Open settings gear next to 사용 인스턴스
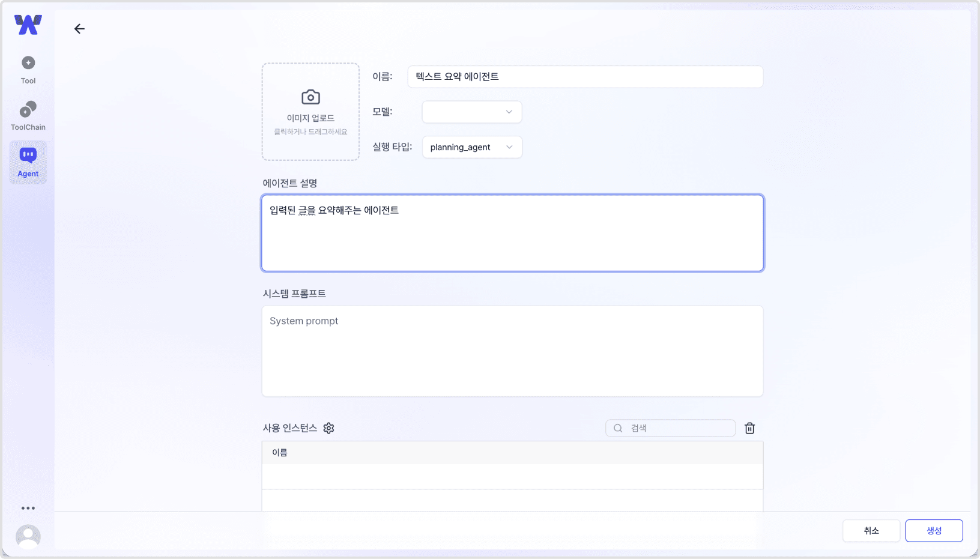Image resolution: width=980 pixels, height=559 pixels. (328, 428)
